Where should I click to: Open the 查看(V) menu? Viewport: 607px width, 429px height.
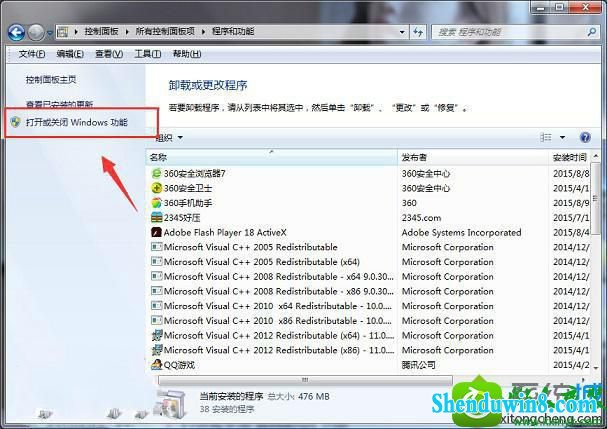109,54
